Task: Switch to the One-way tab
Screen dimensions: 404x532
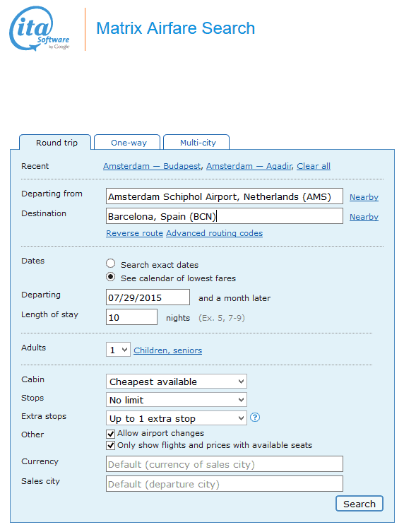Action: (127, 143)
